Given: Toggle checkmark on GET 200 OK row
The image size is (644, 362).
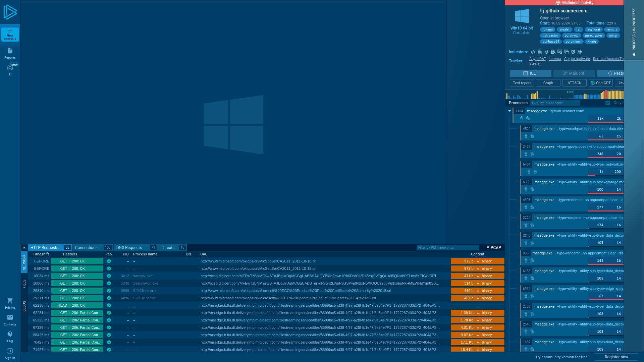Looking at the screenshot, I should pyautogui.click(x=108, y=261).
